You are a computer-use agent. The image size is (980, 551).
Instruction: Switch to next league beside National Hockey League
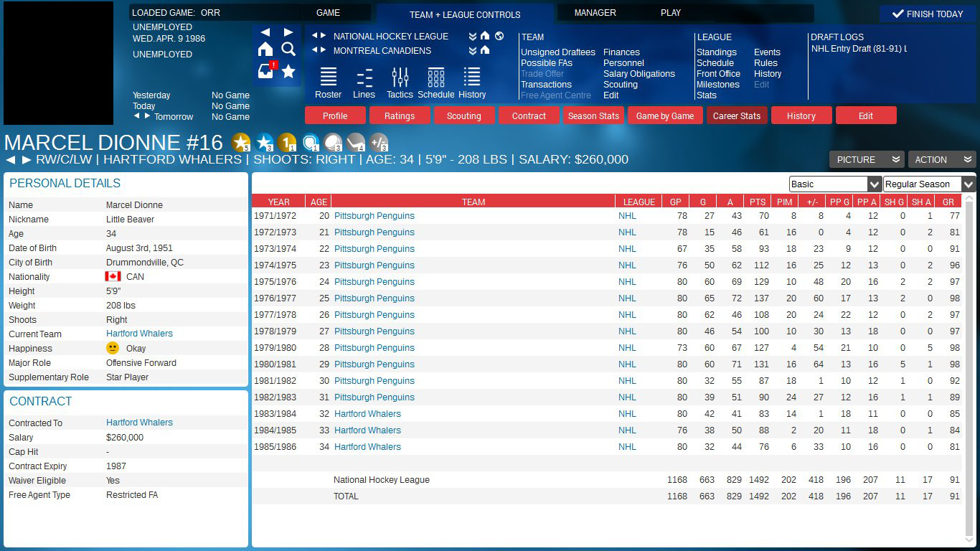324,36
